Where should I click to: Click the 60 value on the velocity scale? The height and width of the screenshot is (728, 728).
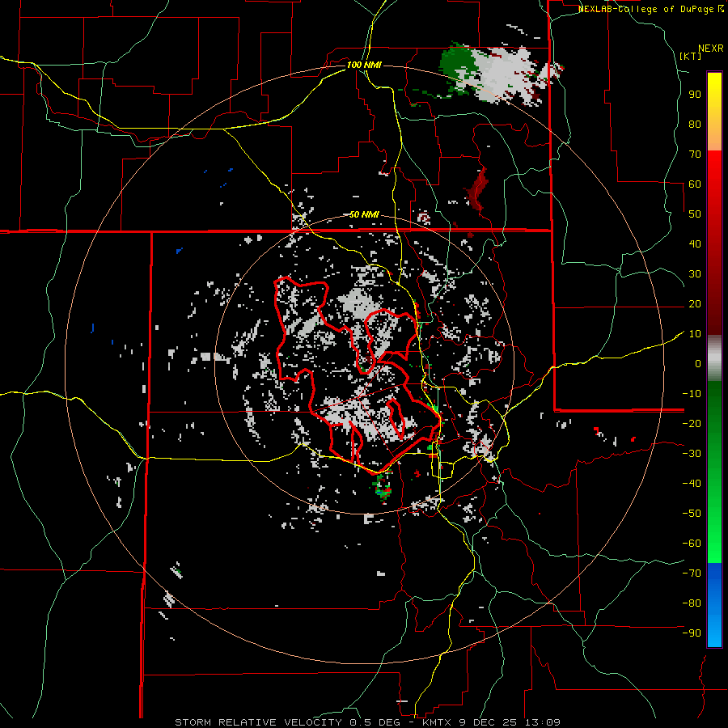pyautogui.click(x=695, y=184)
